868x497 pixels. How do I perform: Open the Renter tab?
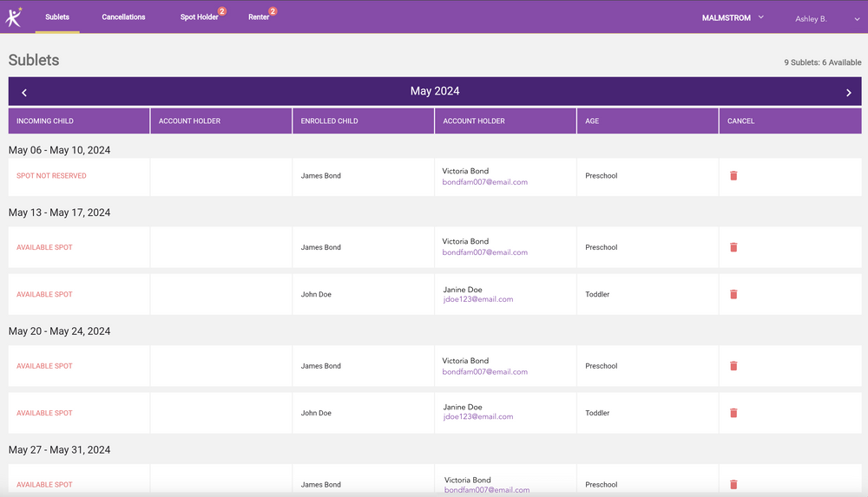tap(259, 17)
